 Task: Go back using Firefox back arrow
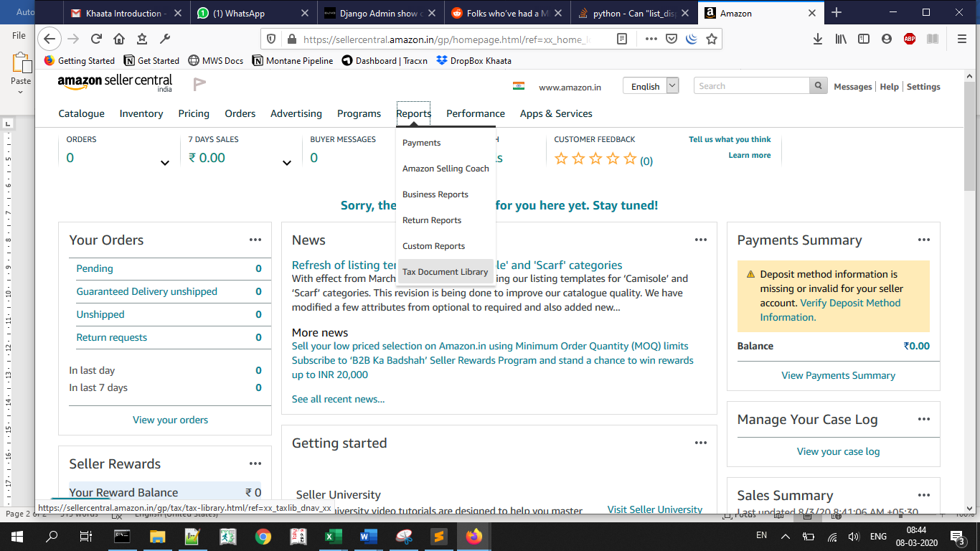coord(50,39)
